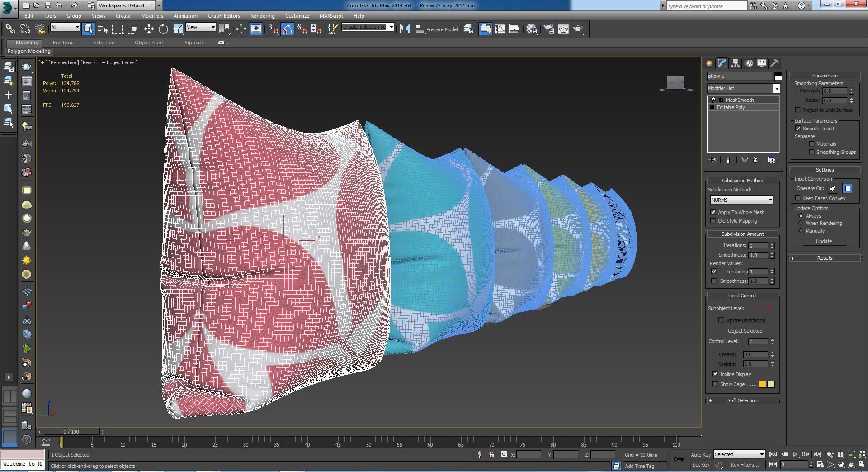868x472 pixels.
Task: Open the Modify command panel tab
Action: click(x=722, y=63)
